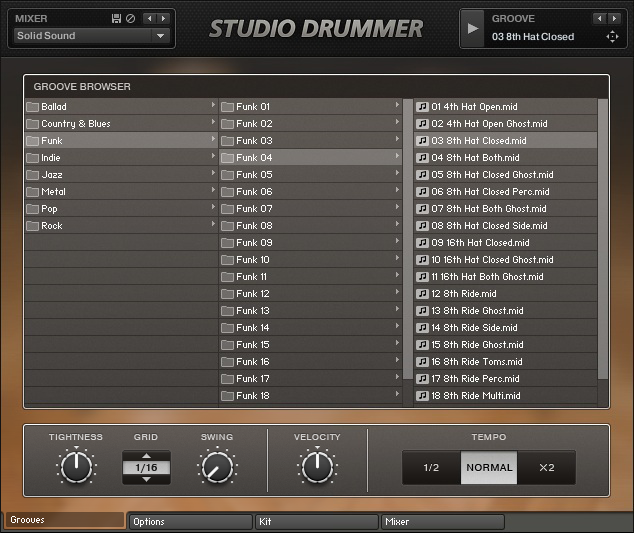Click MIDI icon of 12 8th Ride.mid
The image size is (634, 533).
click(422, 294)
